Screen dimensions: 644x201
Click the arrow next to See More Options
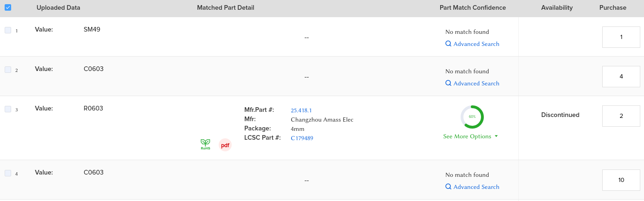click(496, 136)
